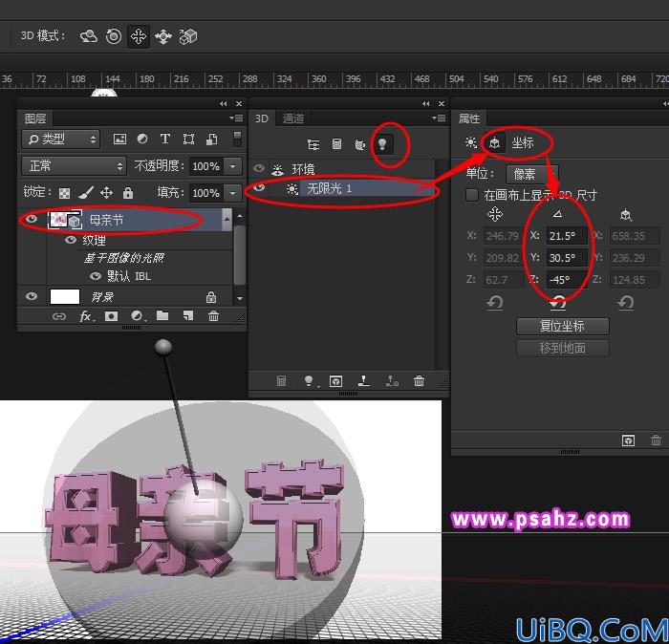Add new light in 3D panel bottom bar

coord(309,381)
